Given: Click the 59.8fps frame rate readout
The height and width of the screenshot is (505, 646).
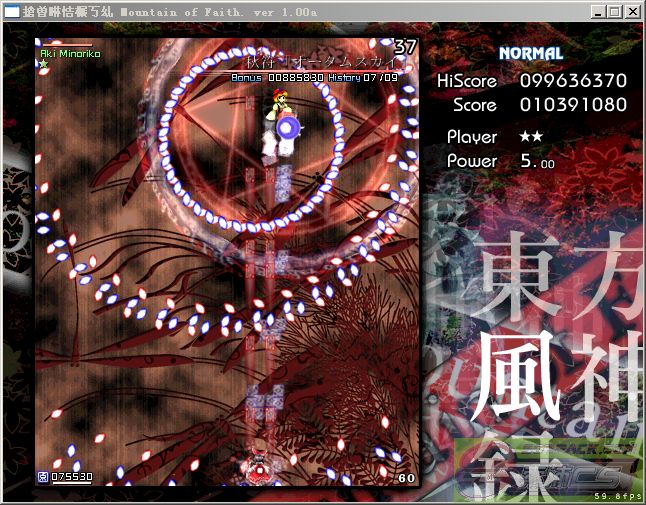Looking at the screenshot, I should coord(618,496).
